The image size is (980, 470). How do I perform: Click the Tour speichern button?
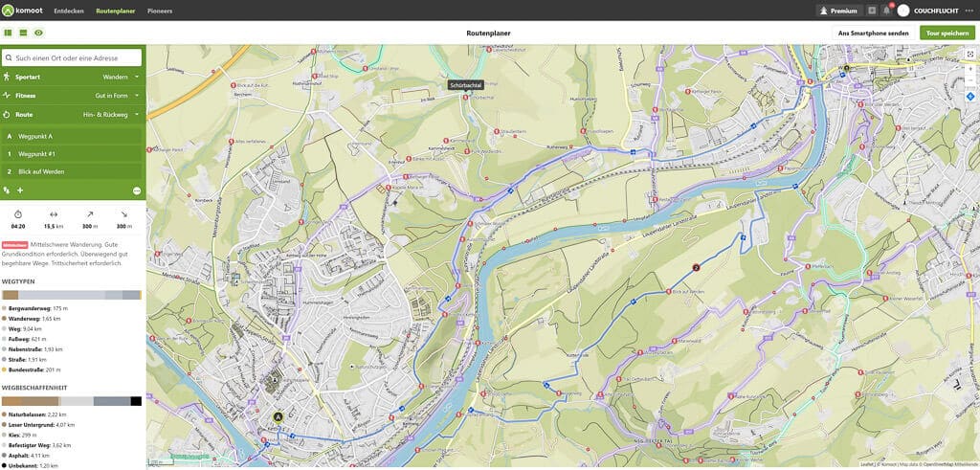(946, 33)
